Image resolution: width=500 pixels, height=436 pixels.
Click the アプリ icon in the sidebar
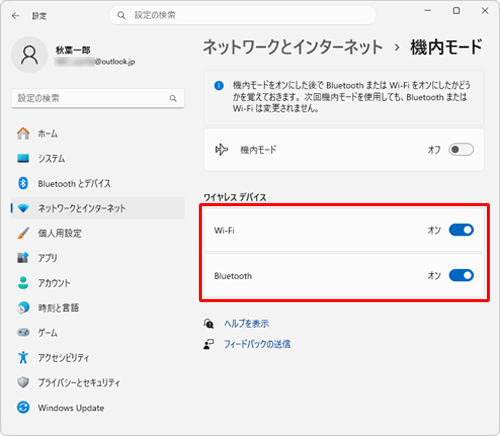click(x=23, y=258)
